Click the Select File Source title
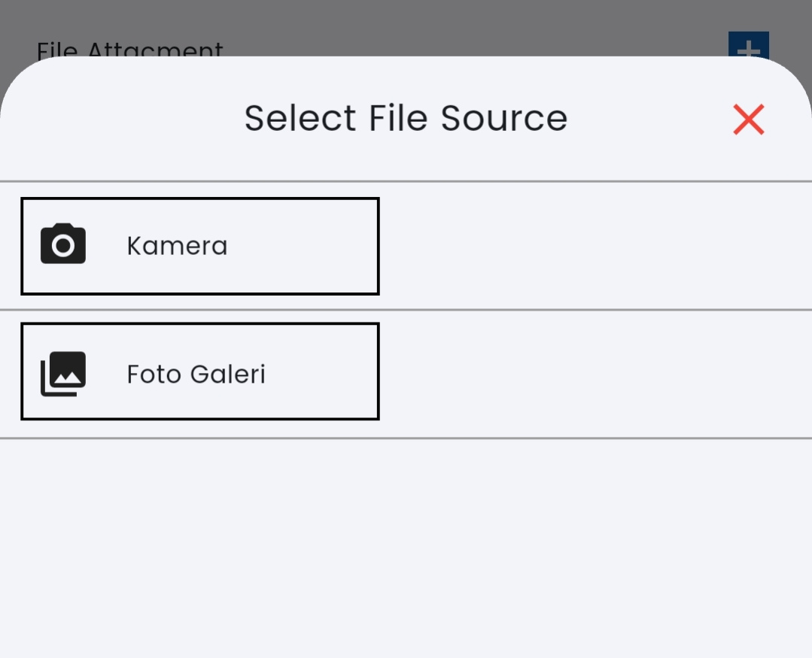Image resolution: width=812 pixels, height=658 pixels. click(x=406, y=118)
